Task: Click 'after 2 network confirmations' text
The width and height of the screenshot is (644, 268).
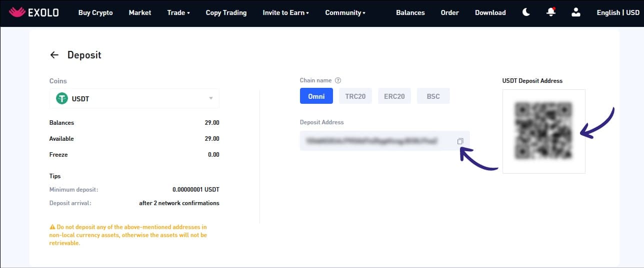Action: [179, 203]
